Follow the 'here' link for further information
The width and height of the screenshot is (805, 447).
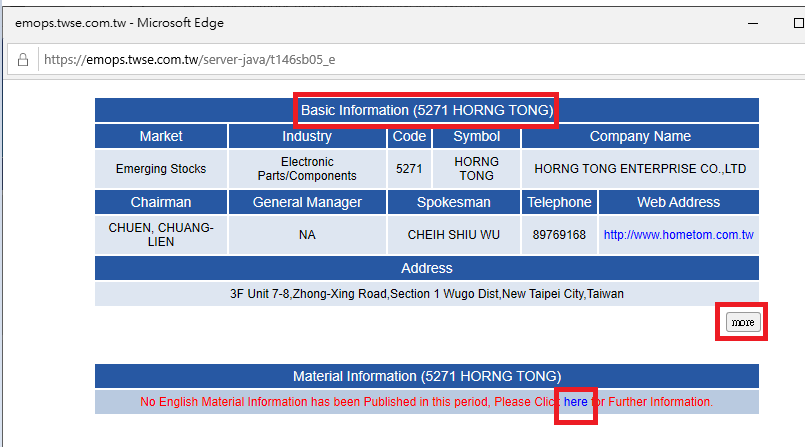pyautogui.click(x=576, y=402)
